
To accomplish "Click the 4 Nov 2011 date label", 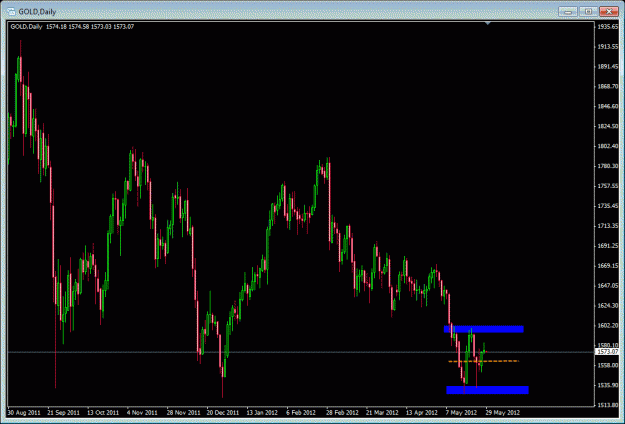I will [142, 412].
